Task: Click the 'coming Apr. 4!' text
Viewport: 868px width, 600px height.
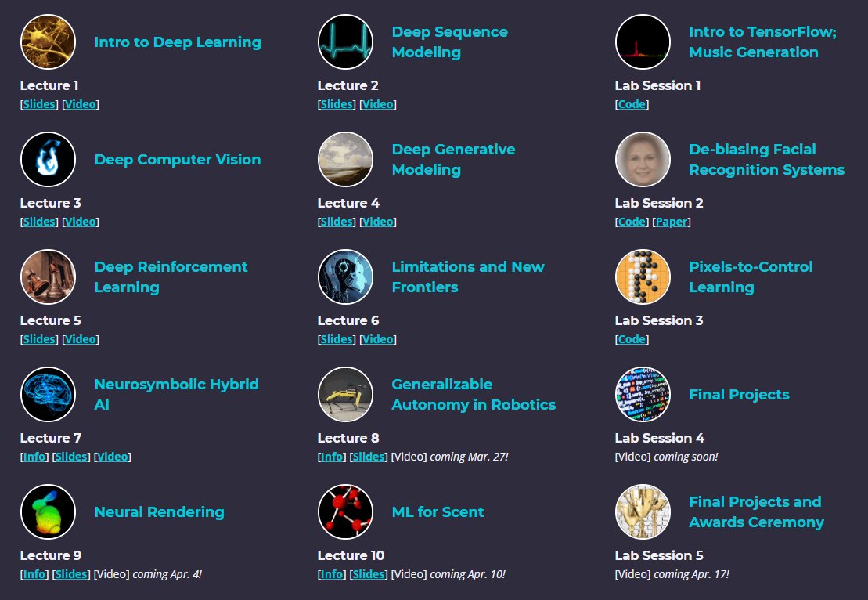Action: 167,574
